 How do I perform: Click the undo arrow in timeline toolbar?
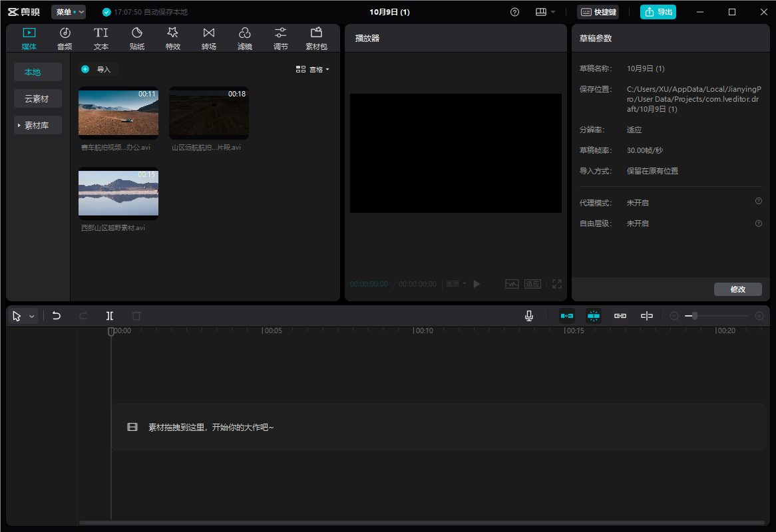[x=57, y=316]
